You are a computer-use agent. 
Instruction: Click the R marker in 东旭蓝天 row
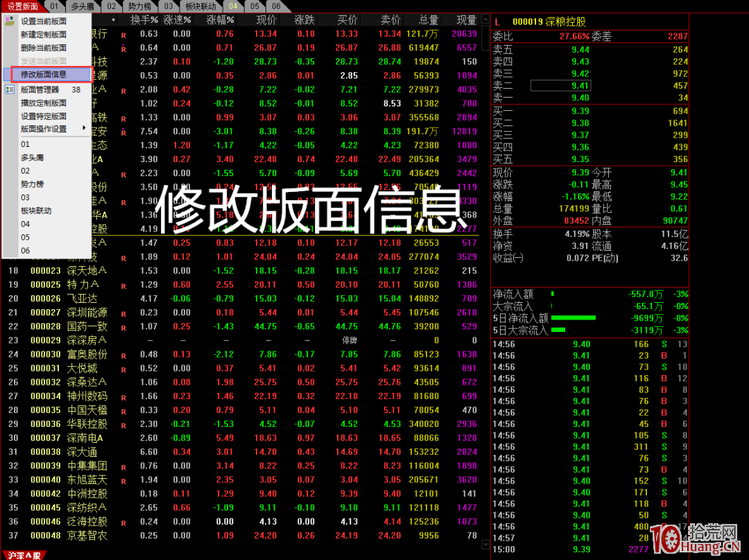(x=123, y=481)
